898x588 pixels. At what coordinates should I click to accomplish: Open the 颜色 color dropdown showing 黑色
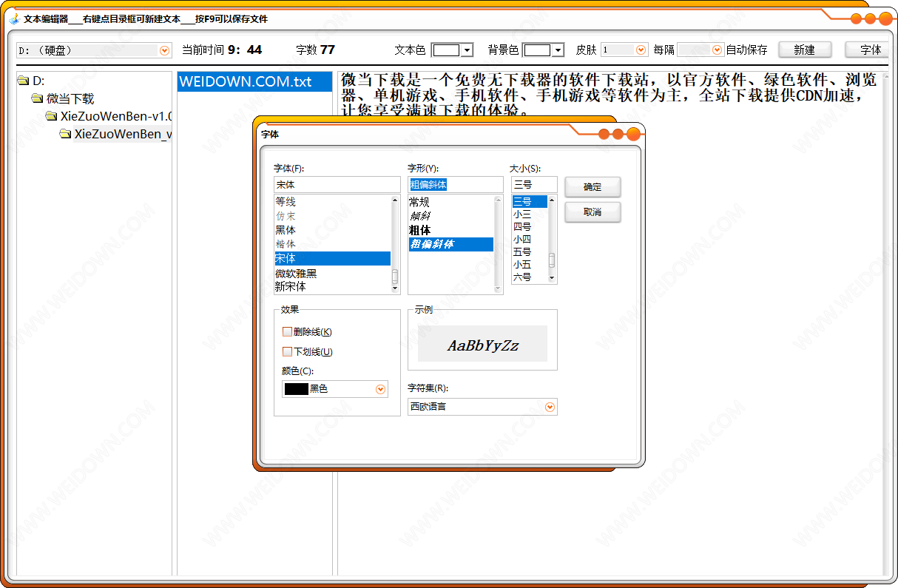380,389
